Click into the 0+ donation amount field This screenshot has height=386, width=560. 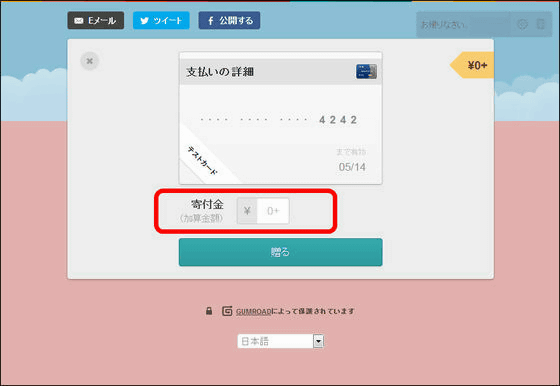[x=273, y=211]
